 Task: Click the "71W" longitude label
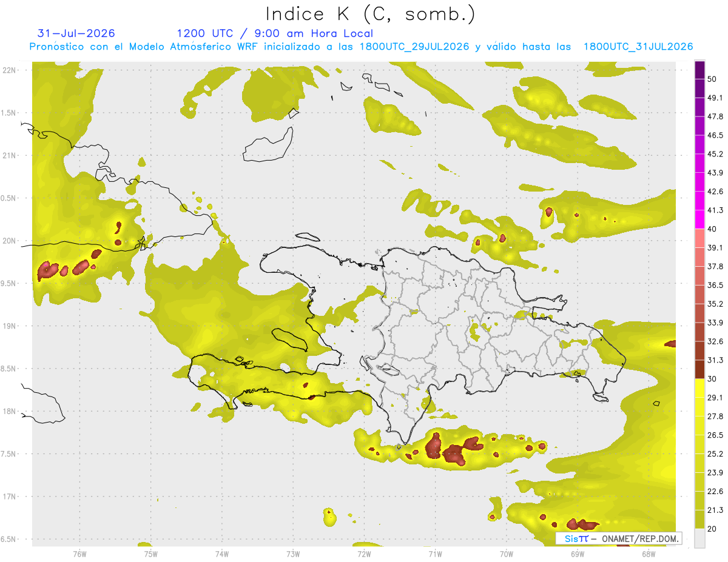click(x=435, y=554)
